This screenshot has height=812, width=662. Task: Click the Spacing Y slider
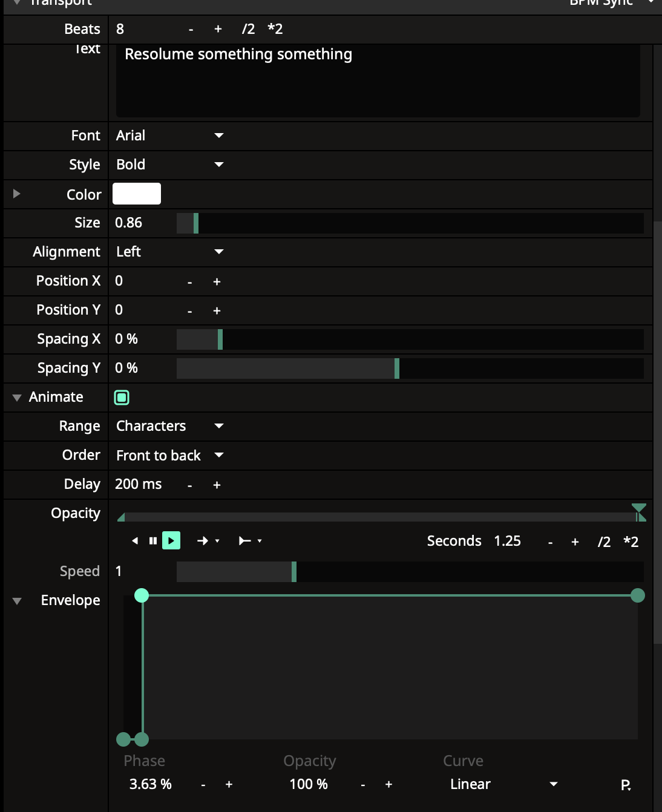[410, 368]
